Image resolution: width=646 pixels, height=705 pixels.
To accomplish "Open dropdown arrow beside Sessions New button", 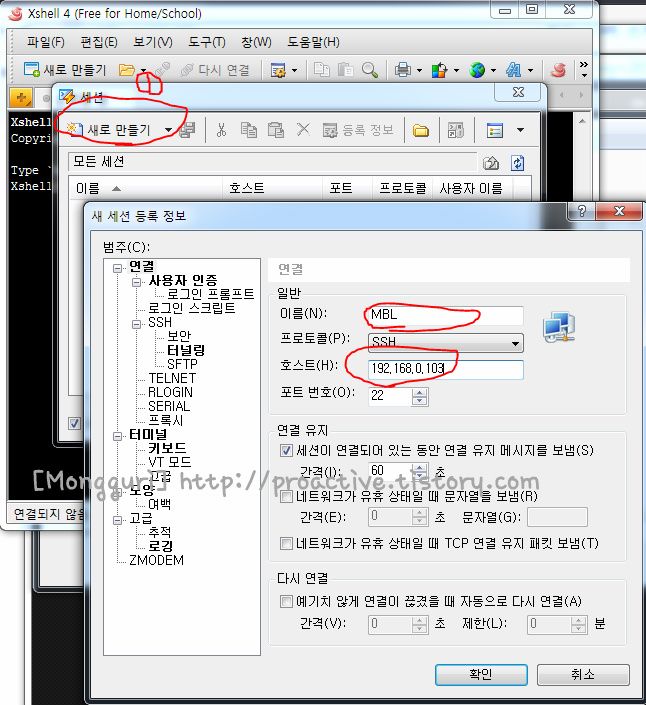I will pyautogui.click(x=168, y=130).
